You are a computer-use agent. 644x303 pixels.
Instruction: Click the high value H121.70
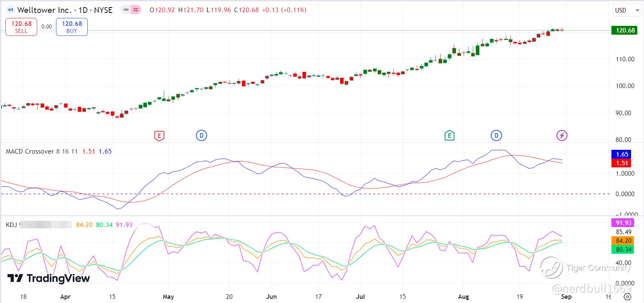point(191,10)
